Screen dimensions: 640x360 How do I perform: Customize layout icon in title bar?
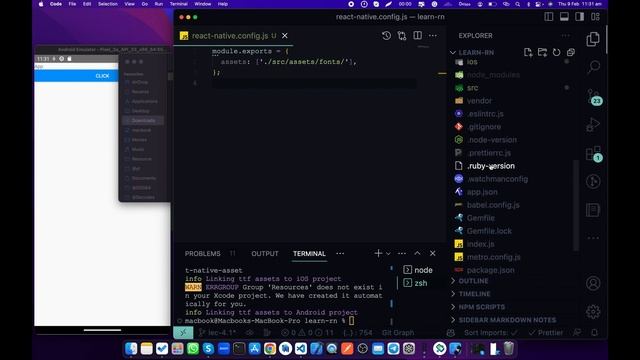click(x=596, y=17)
